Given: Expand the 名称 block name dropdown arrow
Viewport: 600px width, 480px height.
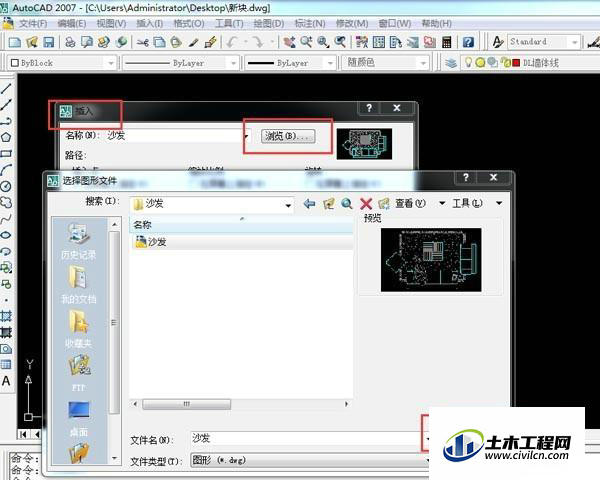Looking at the screenshot, I should pyautogui.click(x=247, y=136).
